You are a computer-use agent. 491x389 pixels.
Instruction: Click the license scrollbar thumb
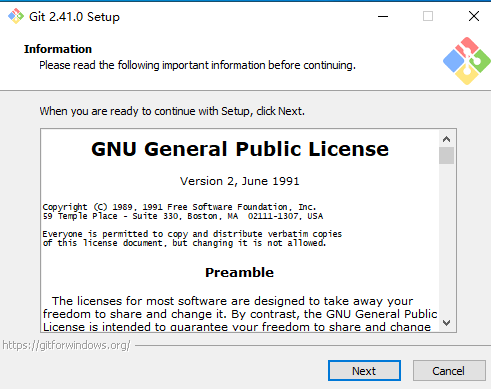(x=446, y=156)
